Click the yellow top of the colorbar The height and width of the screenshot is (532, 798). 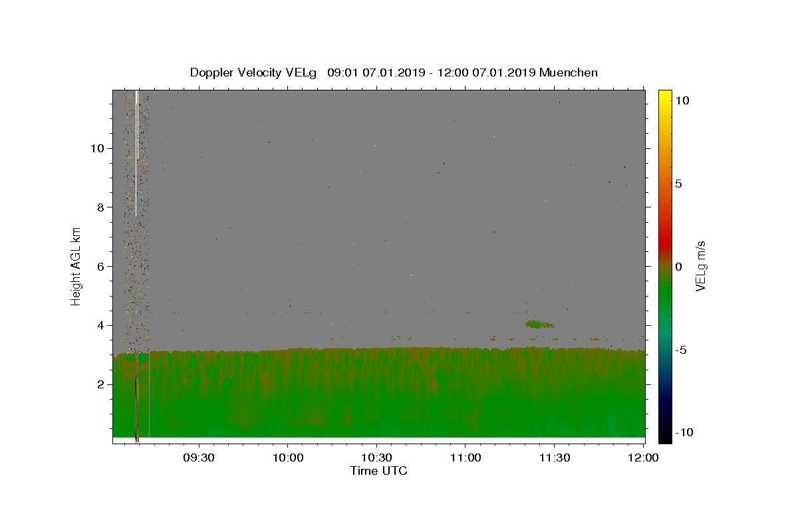click(665, 96)
